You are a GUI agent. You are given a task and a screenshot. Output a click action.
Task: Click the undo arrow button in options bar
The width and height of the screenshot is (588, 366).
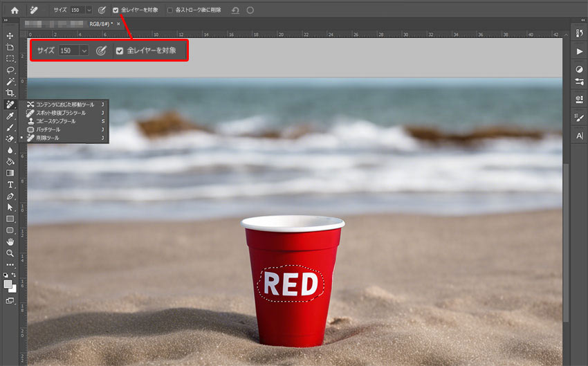[235, 10]
